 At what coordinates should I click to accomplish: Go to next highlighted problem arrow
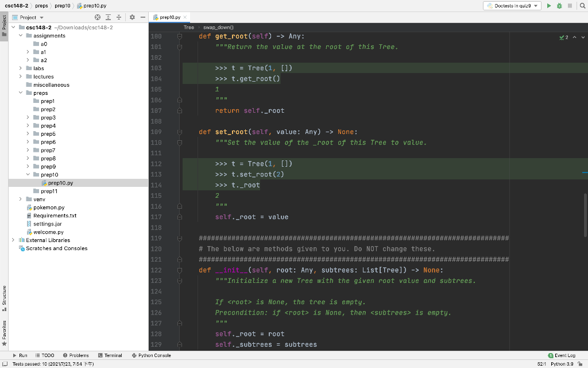[x=583, y=37]
